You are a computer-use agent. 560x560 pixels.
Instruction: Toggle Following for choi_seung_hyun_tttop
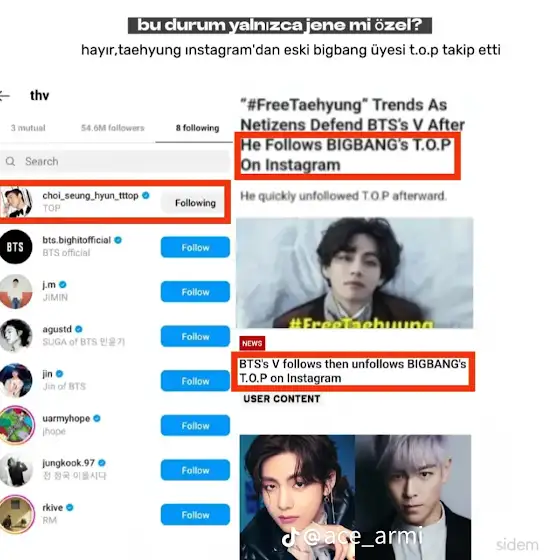click(x=195, y=203)
